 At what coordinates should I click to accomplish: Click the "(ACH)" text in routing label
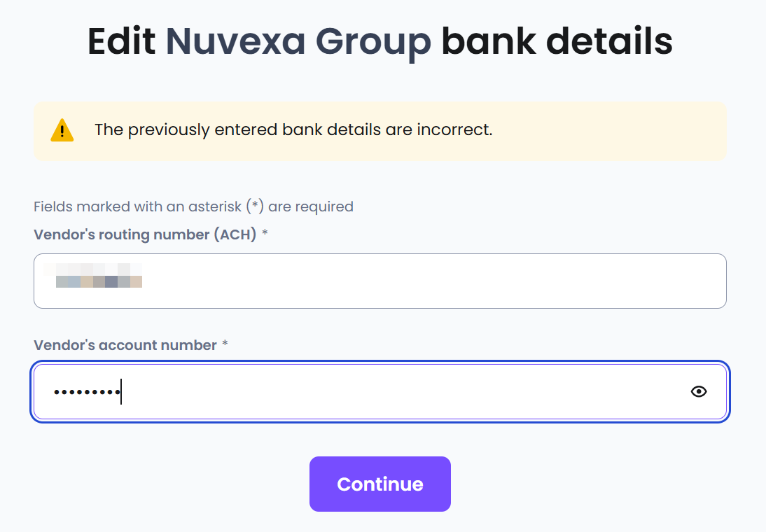click(234, 234)
